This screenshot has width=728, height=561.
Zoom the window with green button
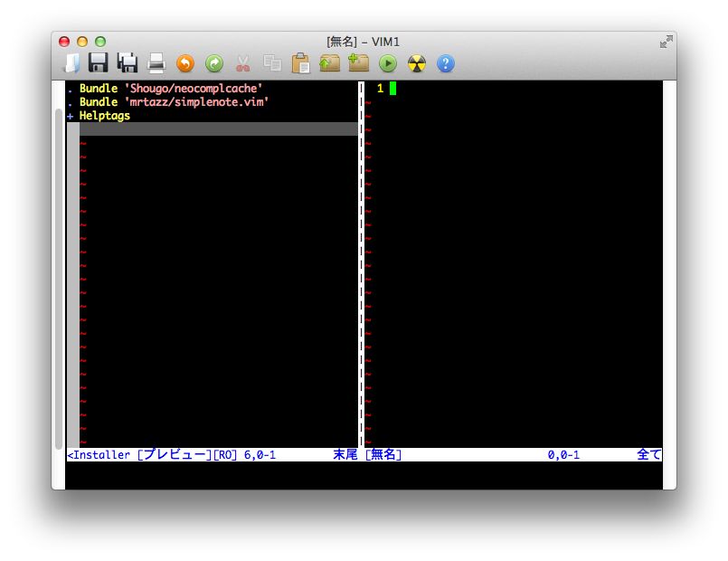pos(100,42)
